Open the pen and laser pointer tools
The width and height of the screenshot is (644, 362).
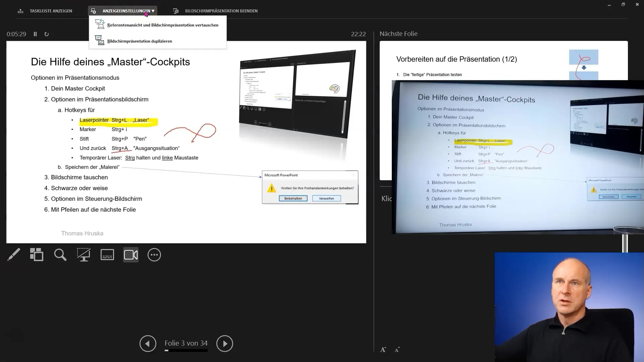click(14, 255)
